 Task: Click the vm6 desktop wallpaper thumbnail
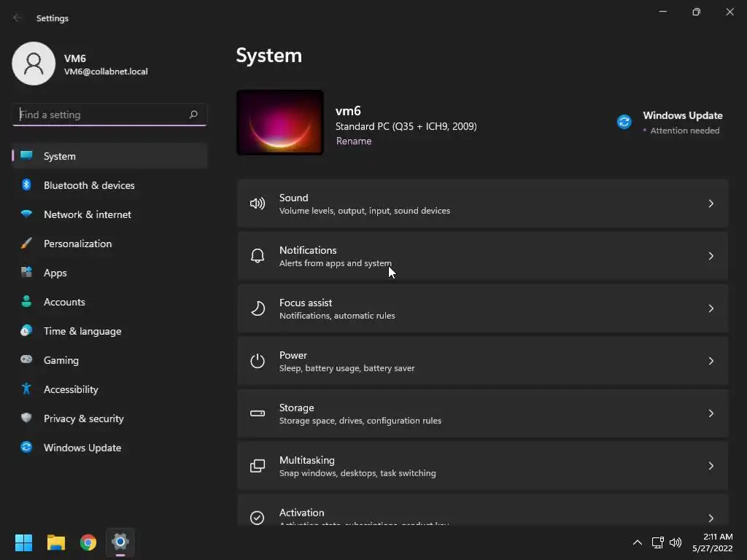[x=280, y=122]
